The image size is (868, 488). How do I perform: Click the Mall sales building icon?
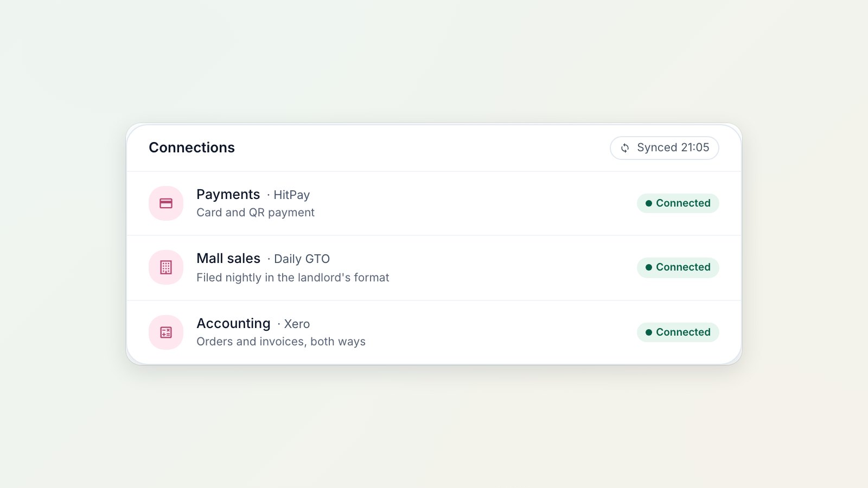pyautogui.click(x=166, y=267)
